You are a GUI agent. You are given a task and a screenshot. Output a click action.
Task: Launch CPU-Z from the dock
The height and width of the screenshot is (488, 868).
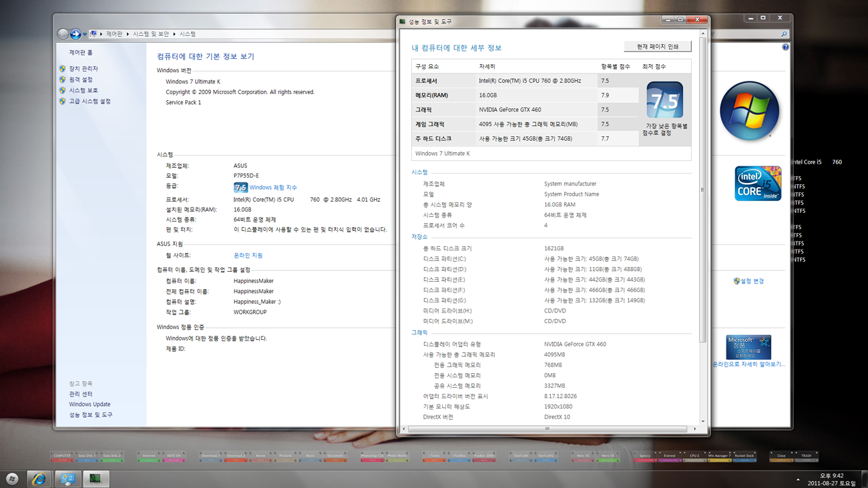pyautogui.click(x=694, y=457)
